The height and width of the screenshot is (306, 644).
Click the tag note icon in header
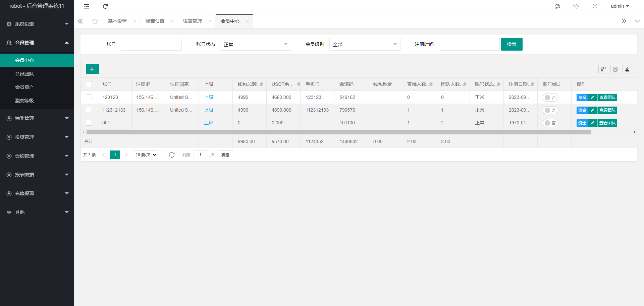tap(576, 6)
